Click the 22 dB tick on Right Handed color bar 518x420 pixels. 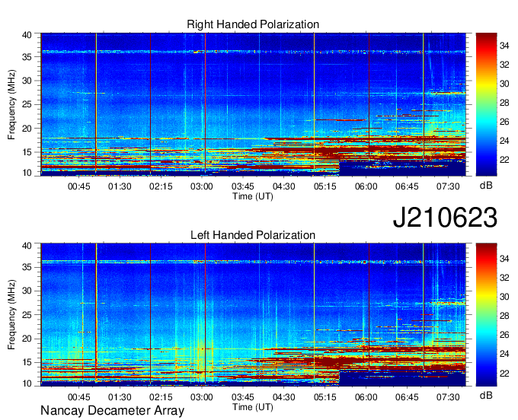(504, 160)
